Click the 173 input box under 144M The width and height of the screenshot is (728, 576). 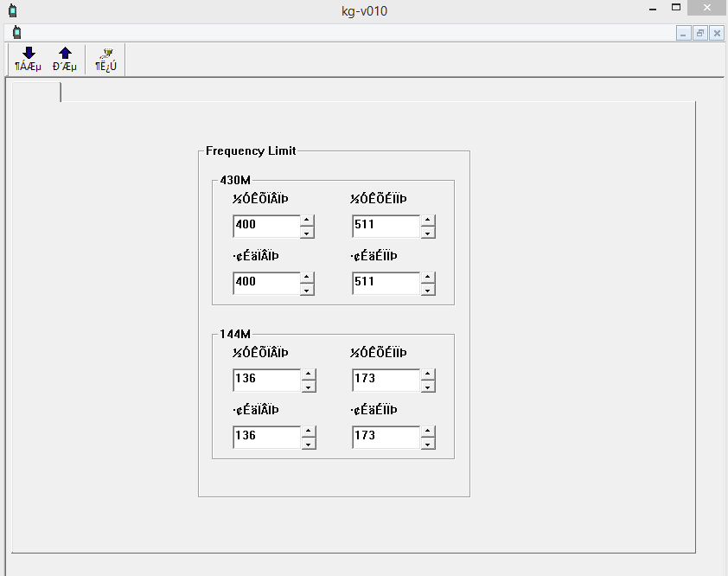[385, 379]
